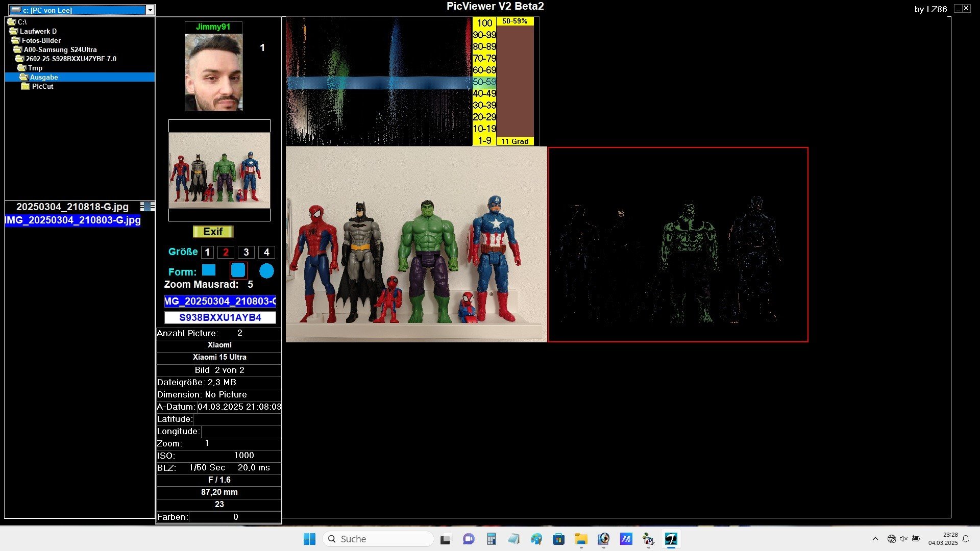The height and width of the screenshot is (551, 980).
Task: Open the Calculator from the taskbar
Action: [x=491, y=539]
